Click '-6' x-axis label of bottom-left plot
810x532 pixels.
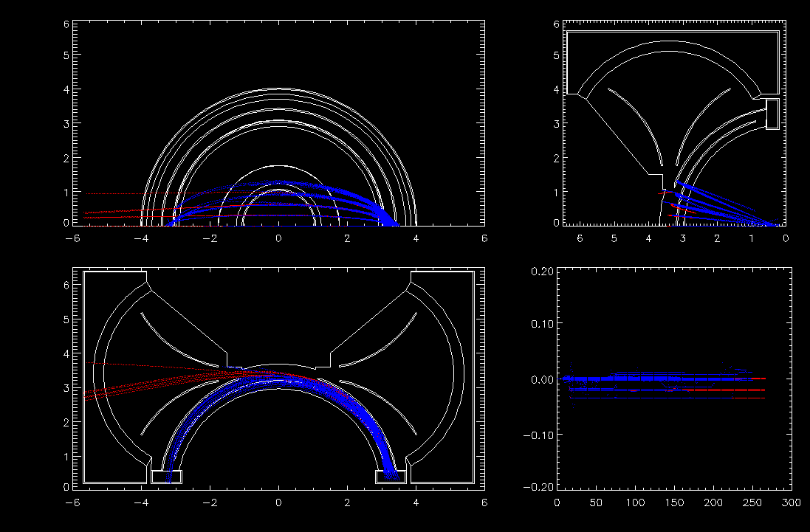pos(73,502)
